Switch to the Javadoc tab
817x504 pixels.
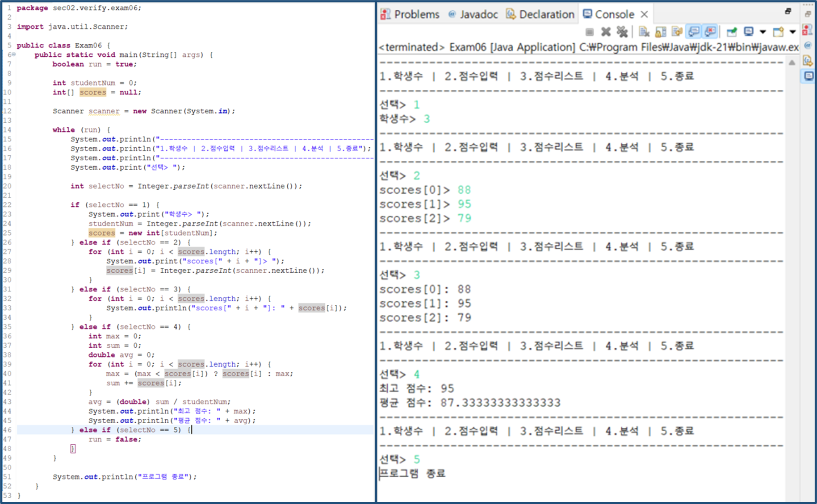tap(473, 14)
